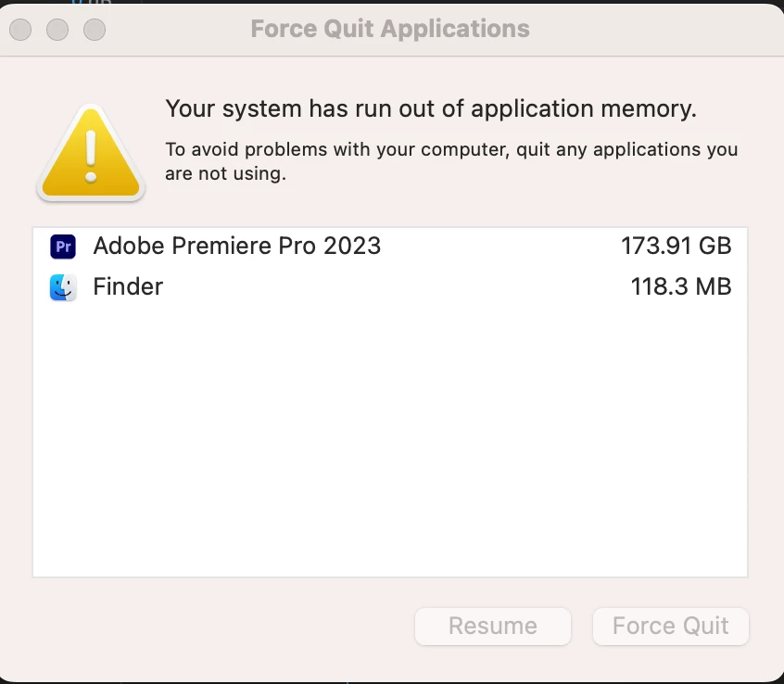Select the Finder entry by name
This screenshot has height=684, width=784.
(128, 287)
